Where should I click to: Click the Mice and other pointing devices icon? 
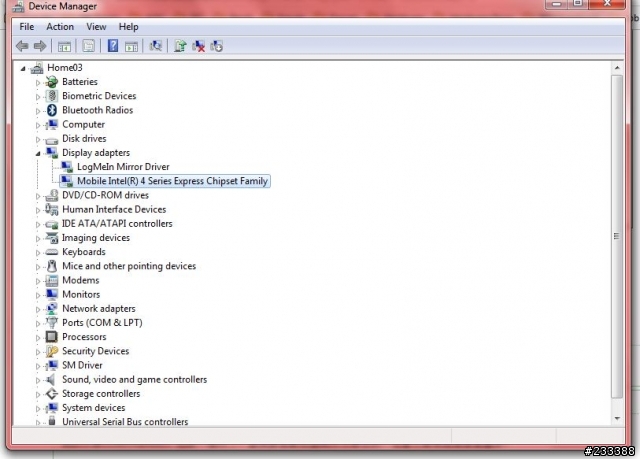point(52,266)
